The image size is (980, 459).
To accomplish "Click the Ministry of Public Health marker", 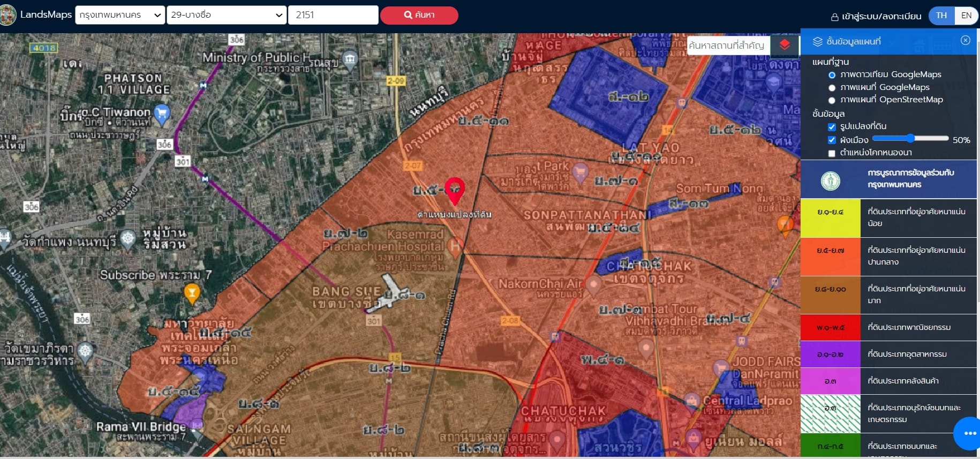I will 350,59.
